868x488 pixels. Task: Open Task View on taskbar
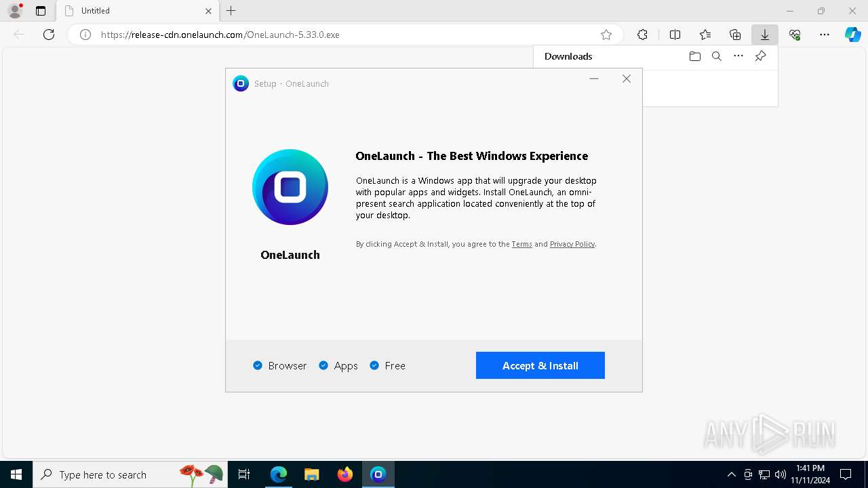pos(245,474)
